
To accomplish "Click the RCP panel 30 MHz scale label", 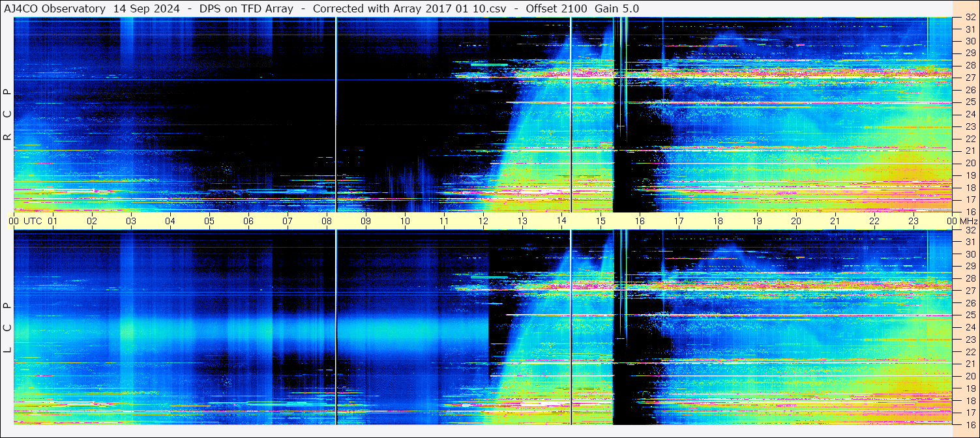I will pos(970,41).
